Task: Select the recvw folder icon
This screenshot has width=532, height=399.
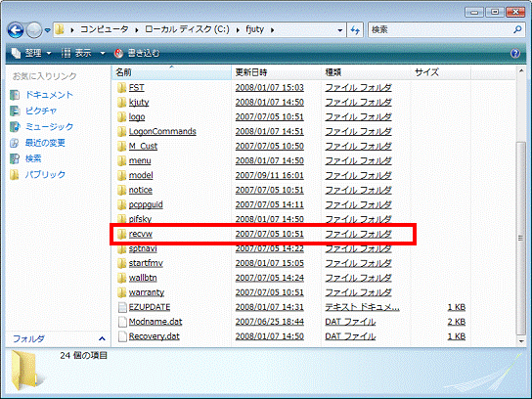Action: (x=121, y=234)
